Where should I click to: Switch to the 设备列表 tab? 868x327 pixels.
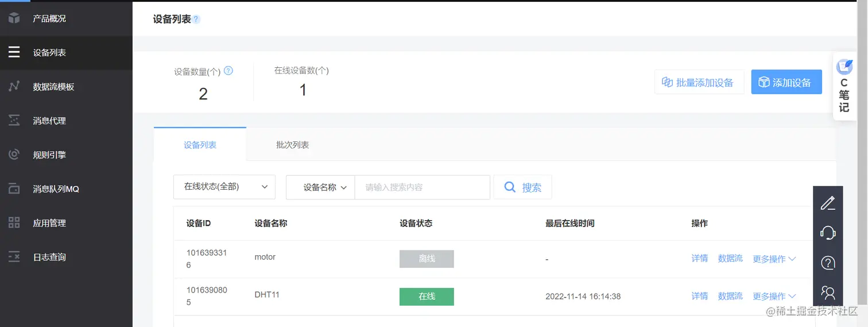click(200, 144)
